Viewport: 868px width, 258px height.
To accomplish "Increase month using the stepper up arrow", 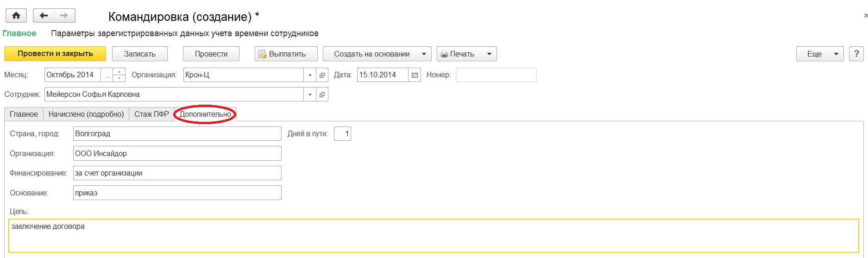I will click(x=119, y=72).
